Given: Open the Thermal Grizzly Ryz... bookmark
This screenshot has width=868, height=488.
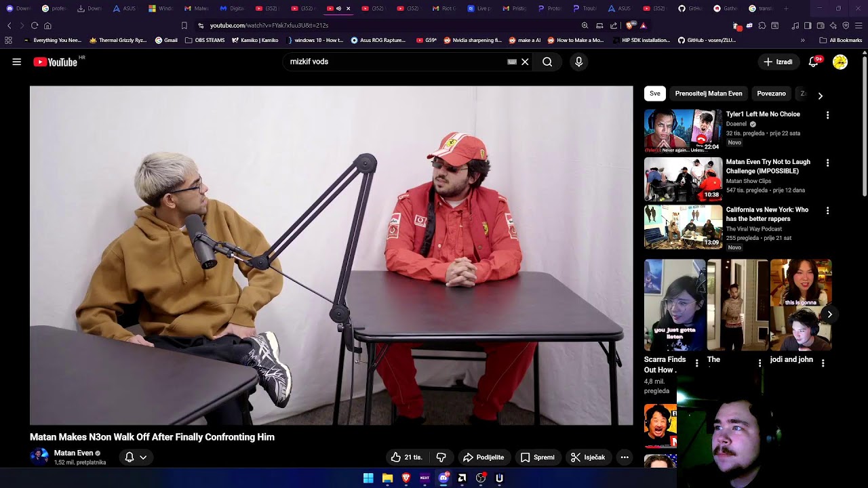Looking at the screenshot, I should coord(119,40).
